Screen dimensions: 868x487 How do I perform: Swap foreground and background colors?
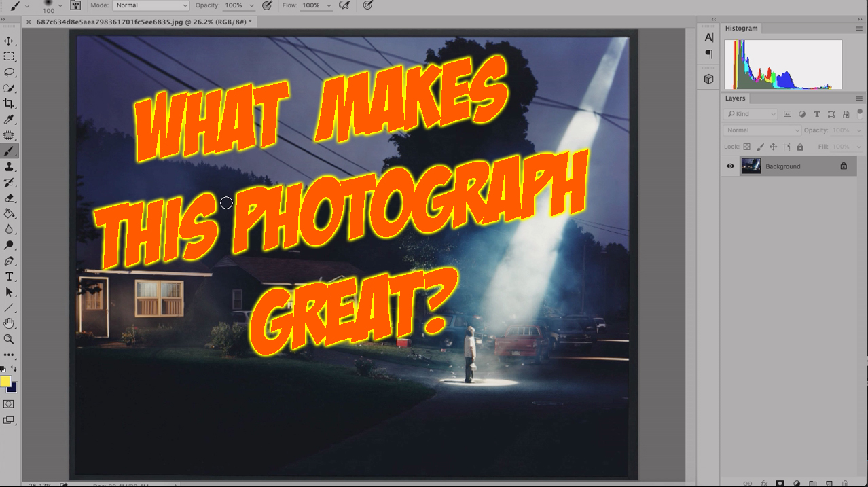coord(14,369)
